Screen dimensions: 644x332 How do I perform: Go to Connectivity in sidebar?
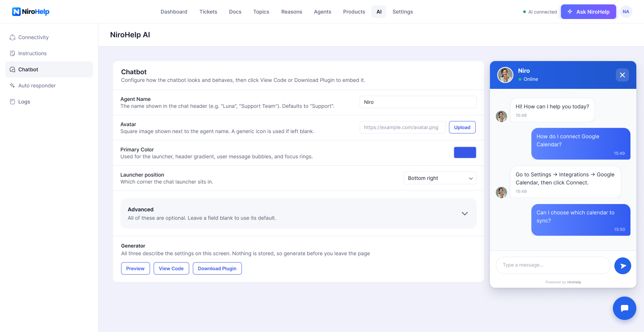(x=49, y=37)
